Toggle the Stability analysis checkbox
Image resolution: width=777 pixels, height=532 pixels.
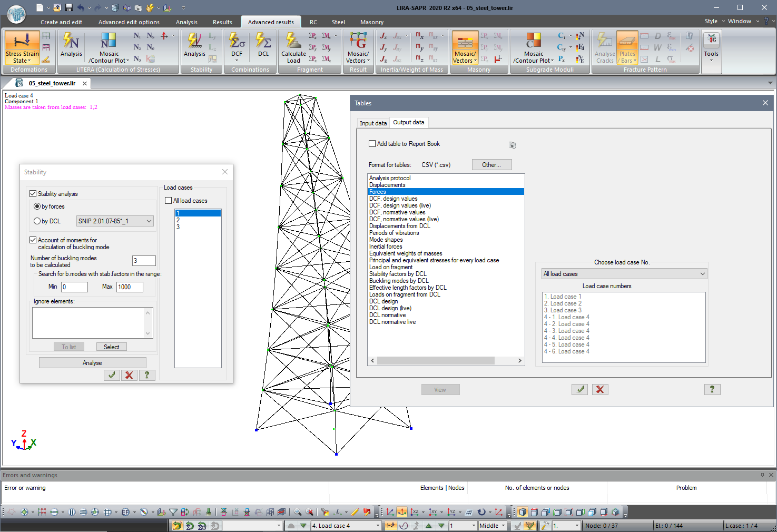click(33, 194)
